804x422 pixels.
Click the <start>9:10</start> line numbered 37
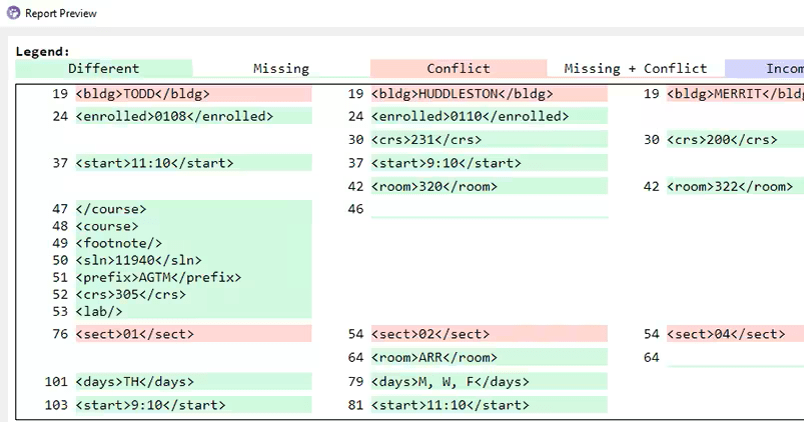pyautogui.click(x=489, y=163)
